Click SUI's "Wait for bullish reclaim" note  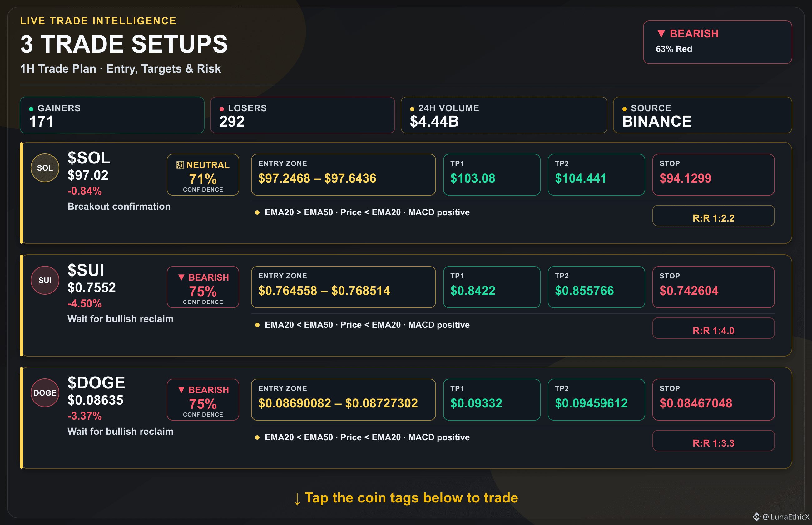[x=120, y=319]
